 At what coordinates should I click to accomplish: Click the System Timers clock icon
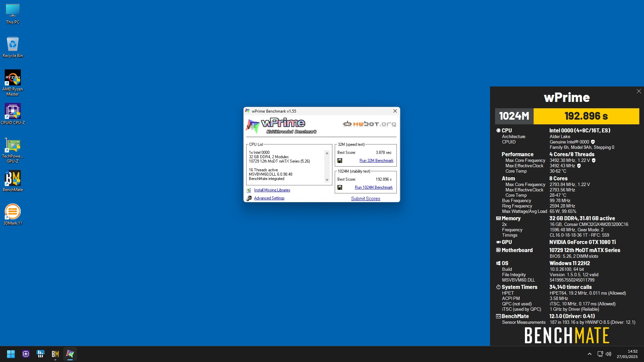point(498,287)
